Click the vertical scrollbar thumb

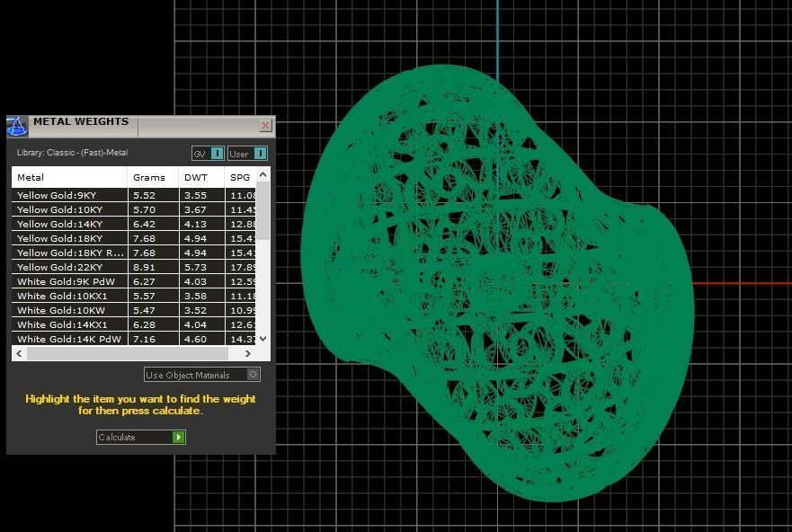pyautogui.click(x=263, y=210)
